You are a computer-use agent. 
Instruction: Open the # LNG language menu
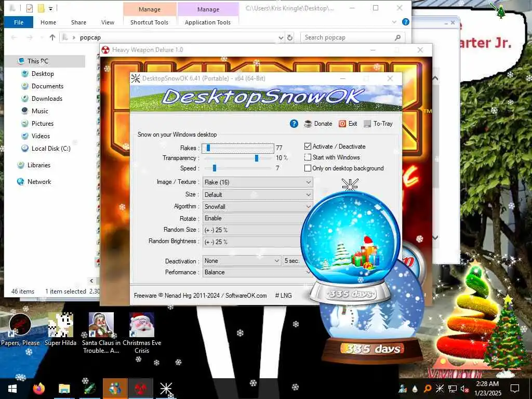[x=283, y=296]
